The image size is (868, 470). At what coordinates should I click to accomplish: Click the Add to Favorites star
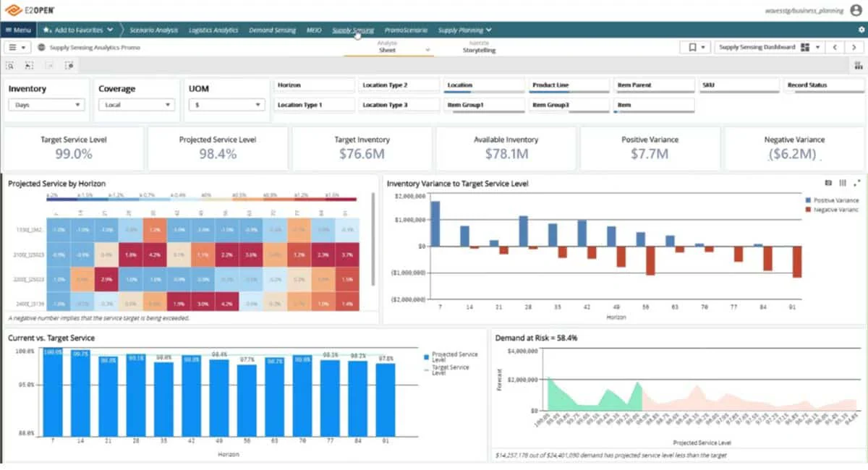tap(47, 30)
